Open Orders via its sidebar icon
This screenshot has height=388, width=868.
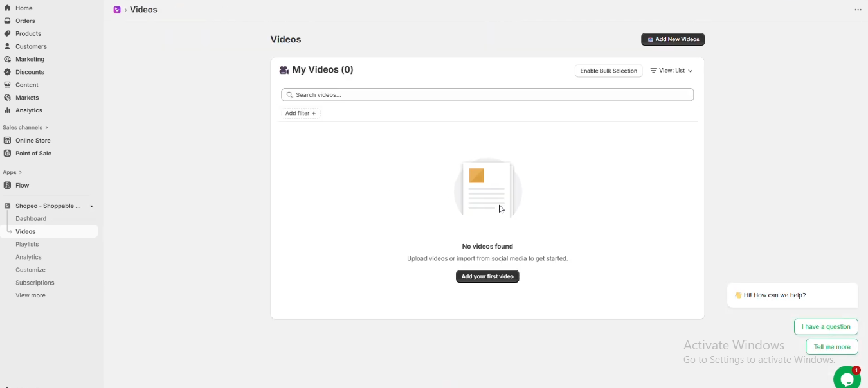pyautogui.click(x=8, y=21)
